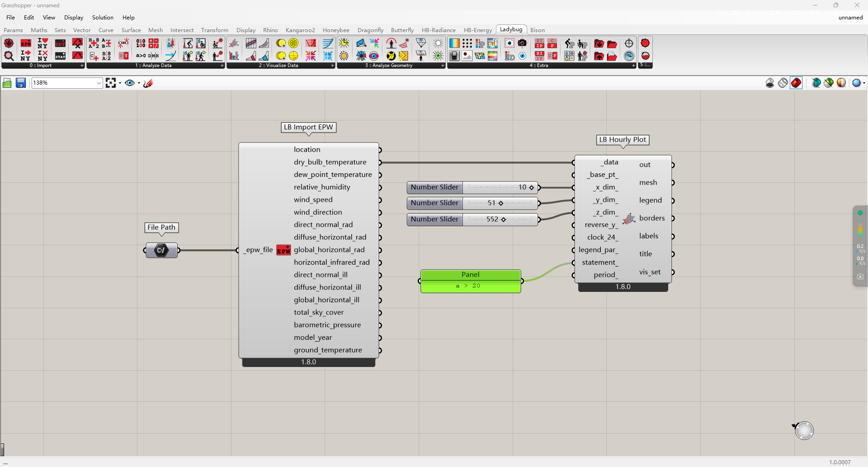The image size is (868, 467).
Task: Open the zoom level 138% dropdown
Action: click(99, 83)
